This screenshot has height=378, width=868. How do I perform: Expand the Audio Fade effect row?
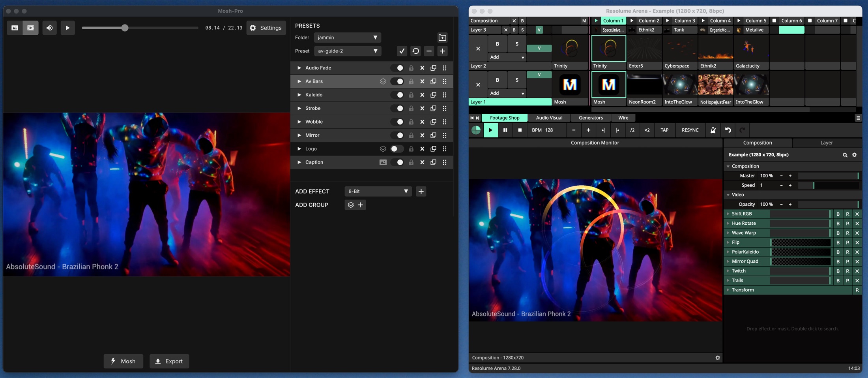click(x=299, y=68)
